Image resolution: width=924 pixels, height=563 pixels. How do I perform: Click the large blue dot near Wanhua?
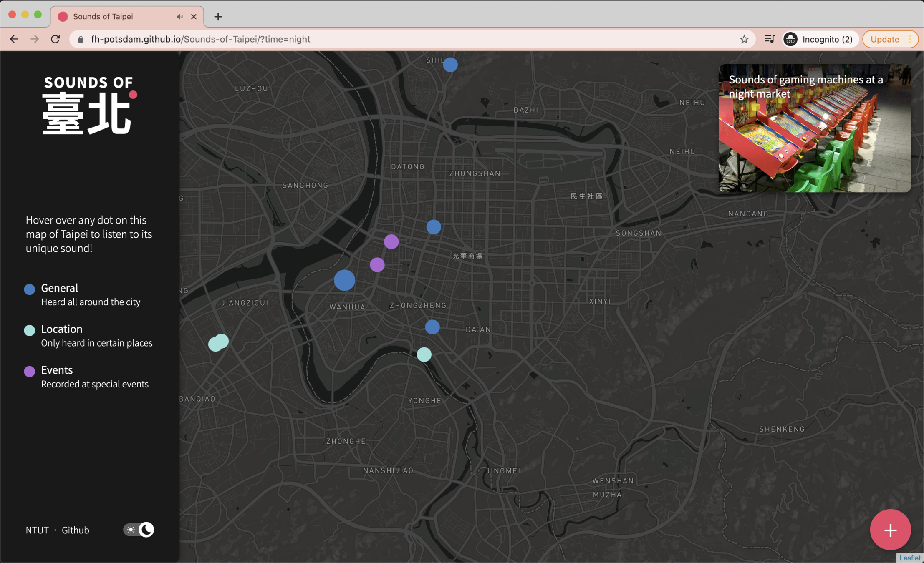coord(344,280)
